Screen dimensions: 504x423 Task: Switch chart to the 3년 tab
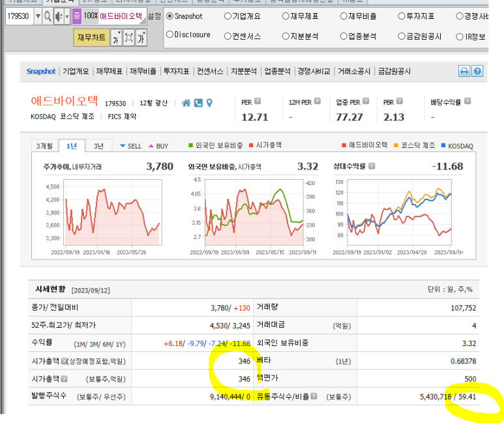(x=98, y=146)
